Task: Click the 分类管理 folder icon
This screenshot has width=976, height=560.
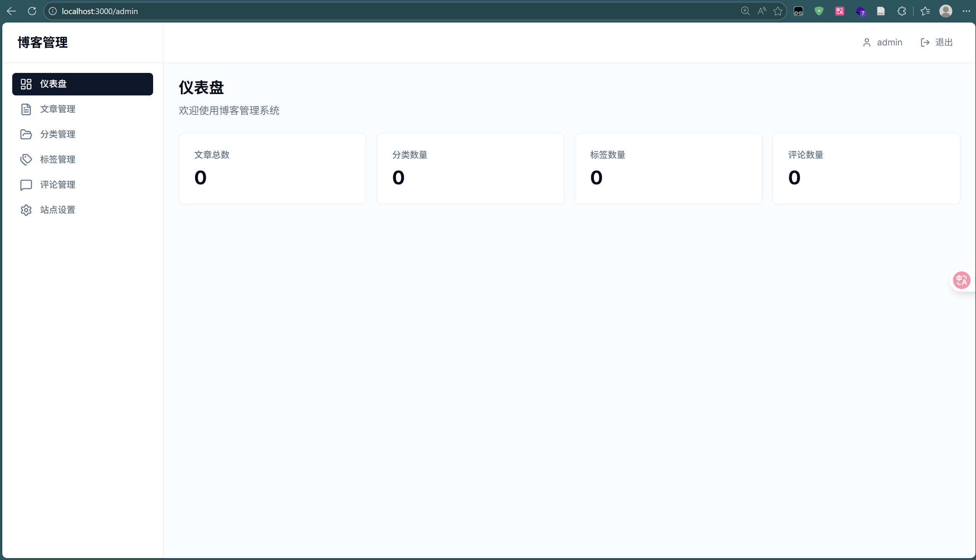Action: pyautogui.click(x=26, y=134)
